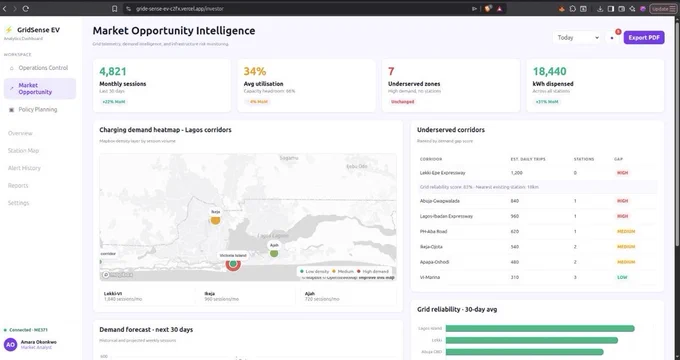This screenshot has width=680, height=360.
Task: Show browser downloads
Action: pos(600,9)
